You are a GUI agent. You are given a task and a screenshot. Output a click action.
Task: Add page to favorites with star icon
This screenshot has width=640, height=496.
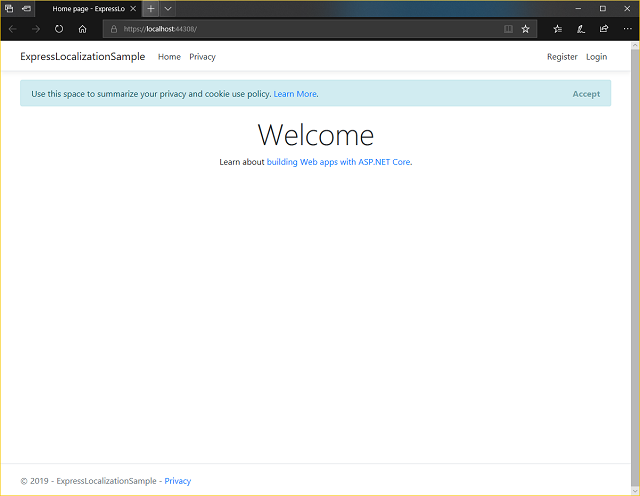[525, 29]
